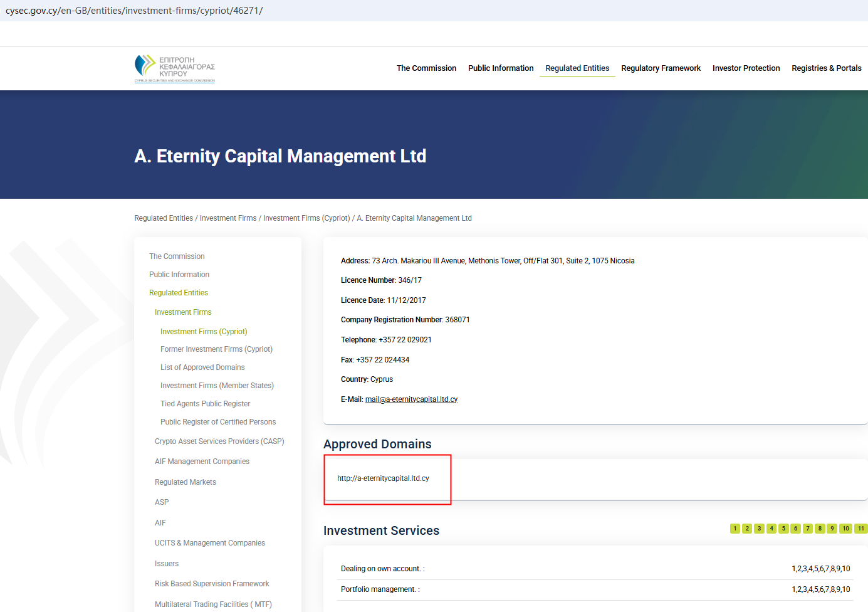Viewport: 868px width, 612px height.
Task: Select Former Investment Firms (Cypriot) in sidebar
Action: (x=216, y=349)
